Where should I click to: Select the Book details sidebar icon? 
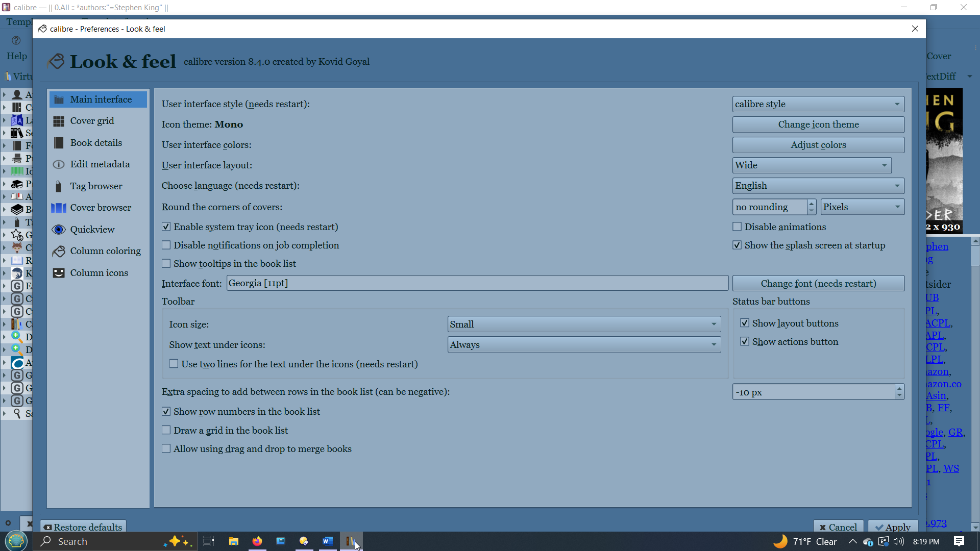coord(59,143)
